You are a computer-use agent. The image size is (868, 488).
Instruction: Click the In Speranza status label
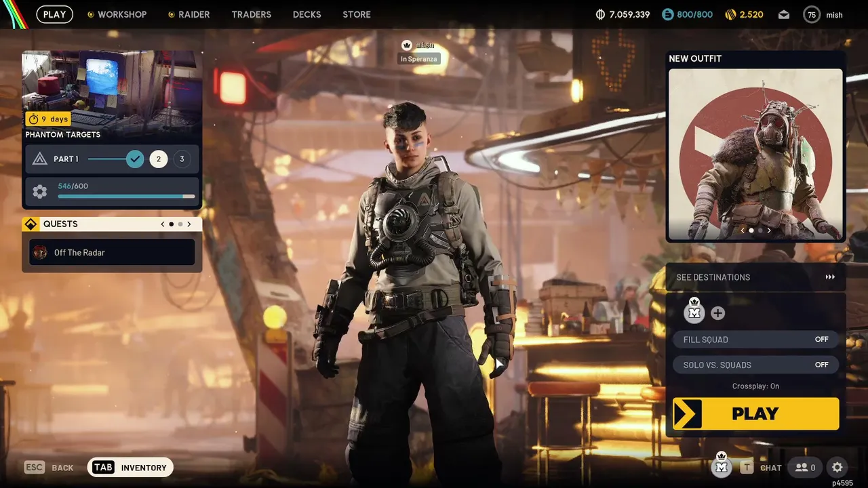click(x=419, y=59)
